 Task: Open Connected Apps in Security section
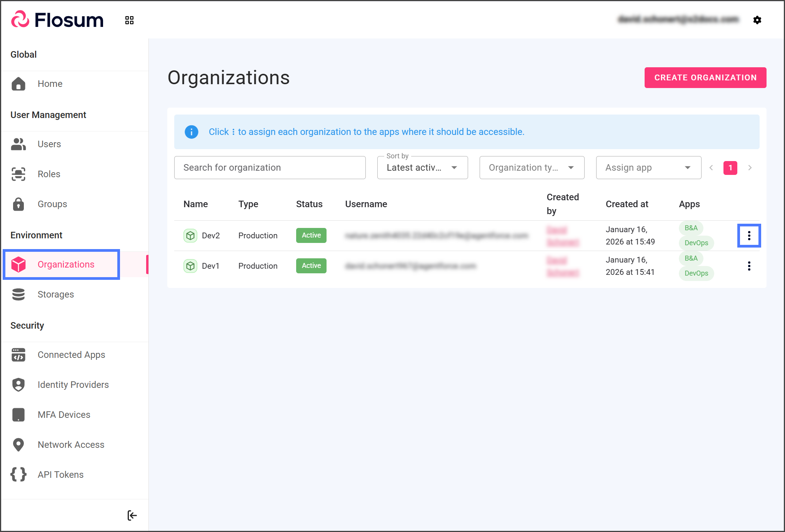pos(71,355)
